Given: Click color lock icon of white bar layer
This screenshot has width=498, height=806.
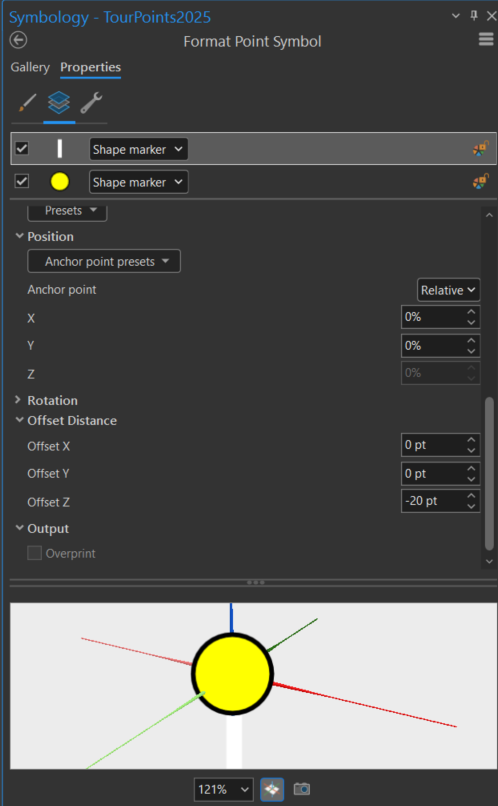Looking at the screenshot, I should pyautogui.click(x=481, y=149).
